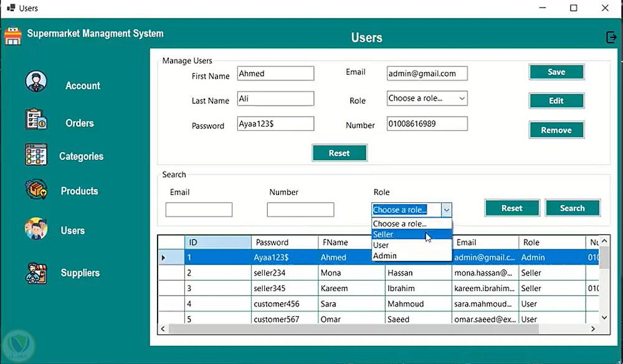Click the Role column header

(x=552, y=242)
